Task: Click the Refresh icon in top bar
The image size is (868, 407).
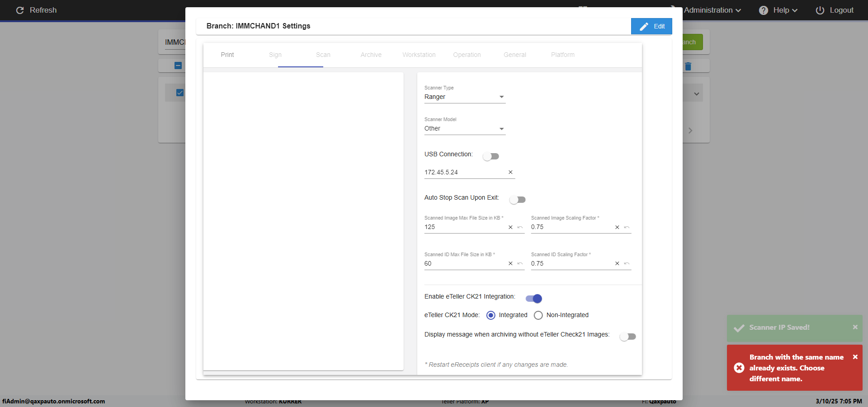Action: coord(20,10)
